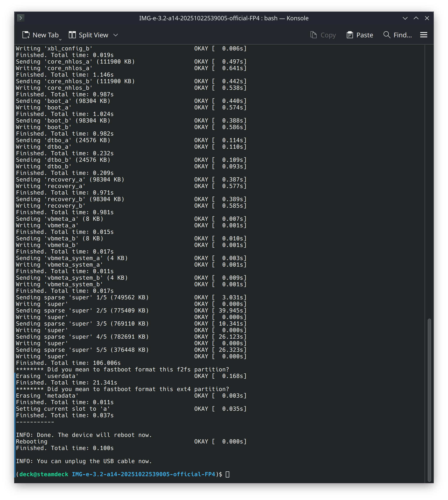Close the Konsole window

[x=427, y=18]
